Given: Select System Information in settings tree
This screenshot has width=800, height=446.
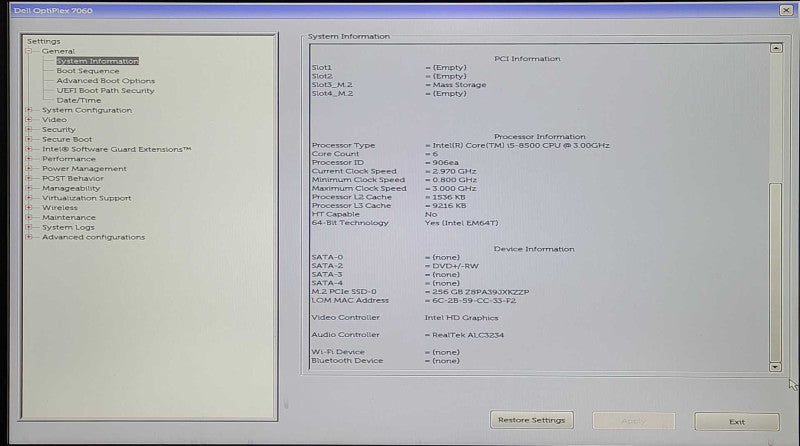Looking at the screenshot, I should (97, 61).
